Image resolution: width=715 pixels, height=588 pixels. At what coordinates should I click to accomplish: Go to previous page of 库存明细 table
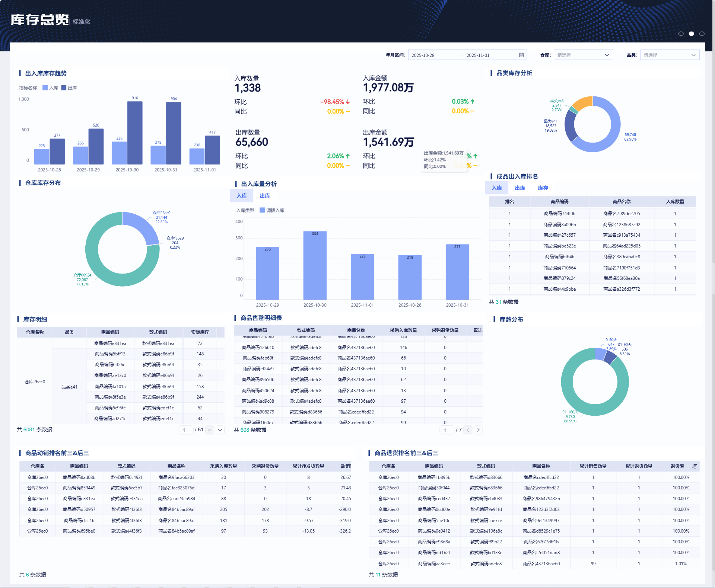point(210,430)
